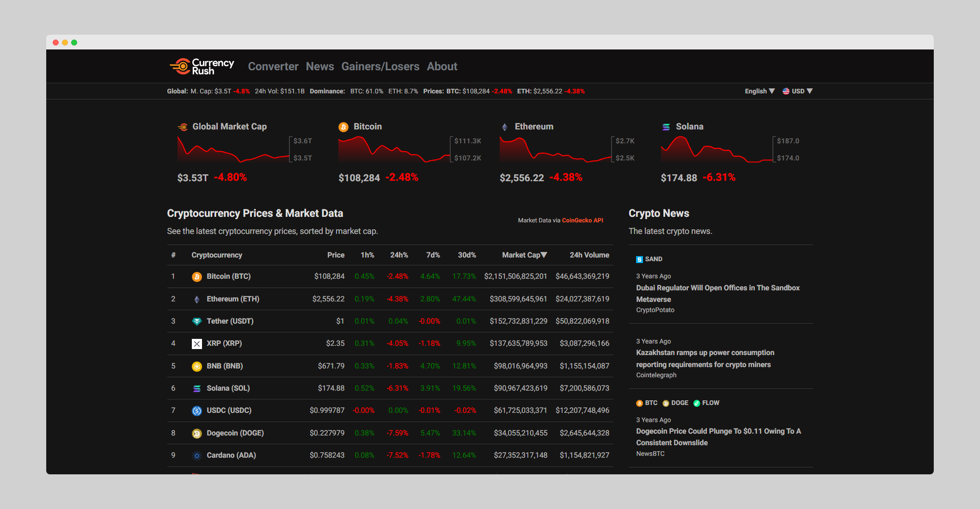Click the XRP icon in table row

pos(197,343)
